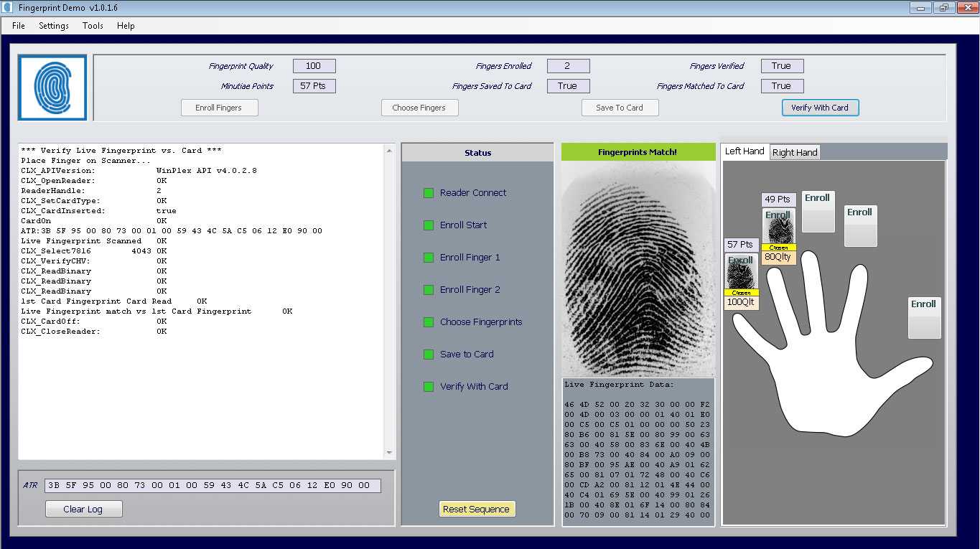Click the green Enroll Start status indicator
The height and width of the screenshot is (549, 980).
(429, 225)
